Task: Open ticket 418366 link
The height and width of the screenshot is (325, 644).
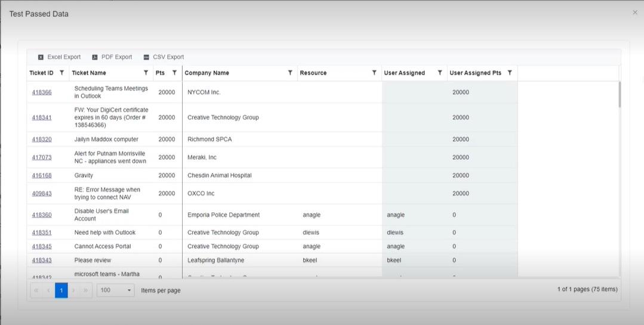Action: click(42, 92)
